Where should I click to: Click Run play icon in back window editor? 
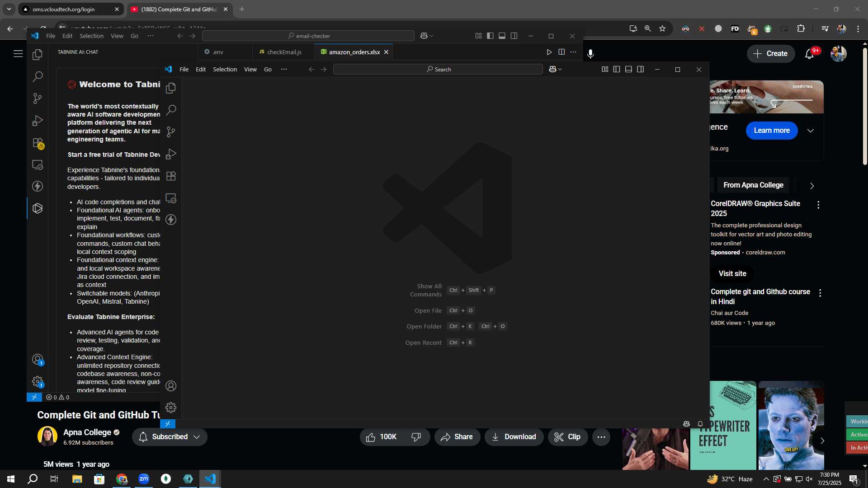coord(549,52)
